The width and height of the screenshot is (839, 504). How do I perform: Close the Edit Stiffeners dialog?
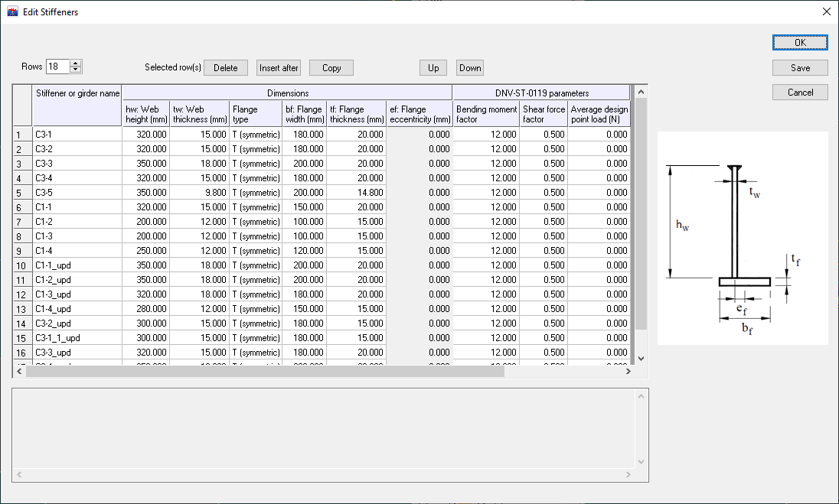tap(826, 11)
